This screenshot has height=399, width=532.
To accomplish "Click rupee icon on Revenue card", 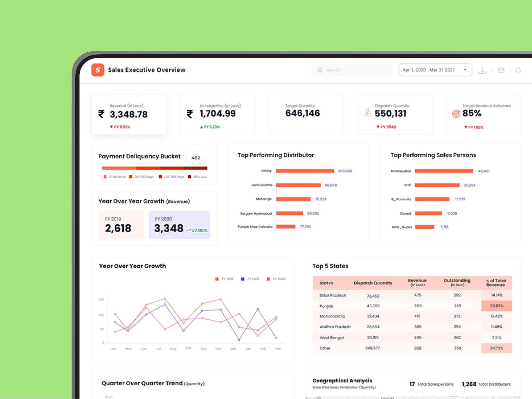I will click(x=101, y=114).
